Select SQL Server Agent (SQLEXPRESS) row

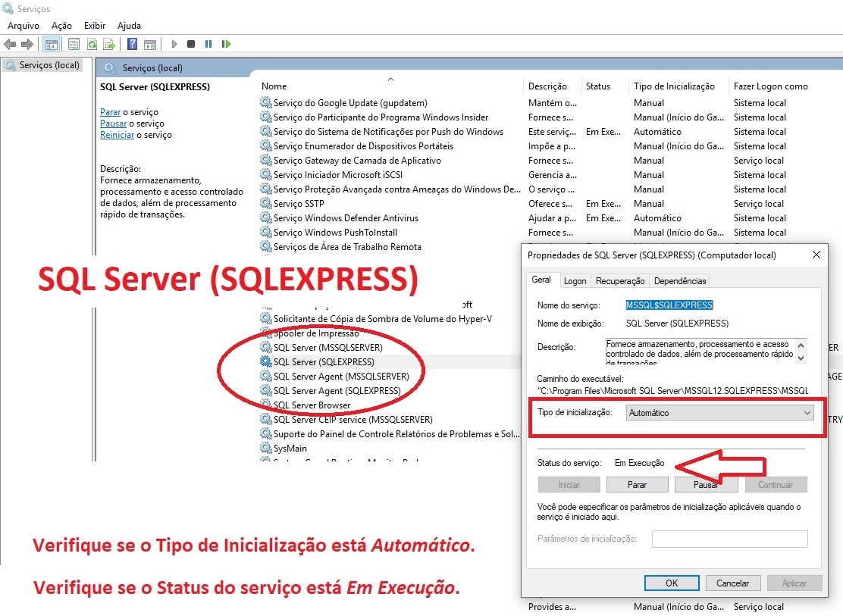click(x=337, y=390)
